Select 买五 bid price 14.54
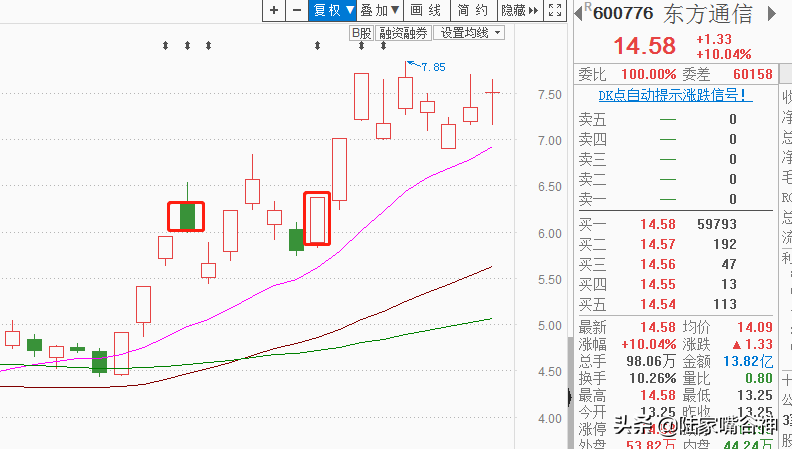This screenshot has width=792, height=449. [x=658, y=305]
